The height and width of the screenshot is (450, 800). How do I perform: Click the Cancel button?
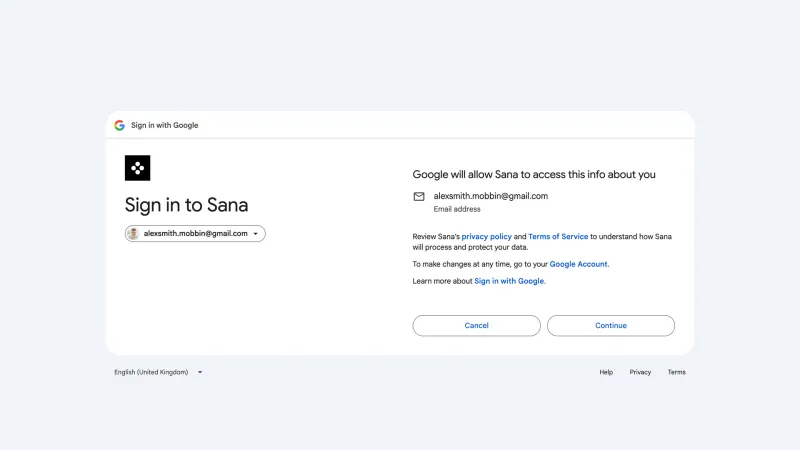[x=477, y=326]
